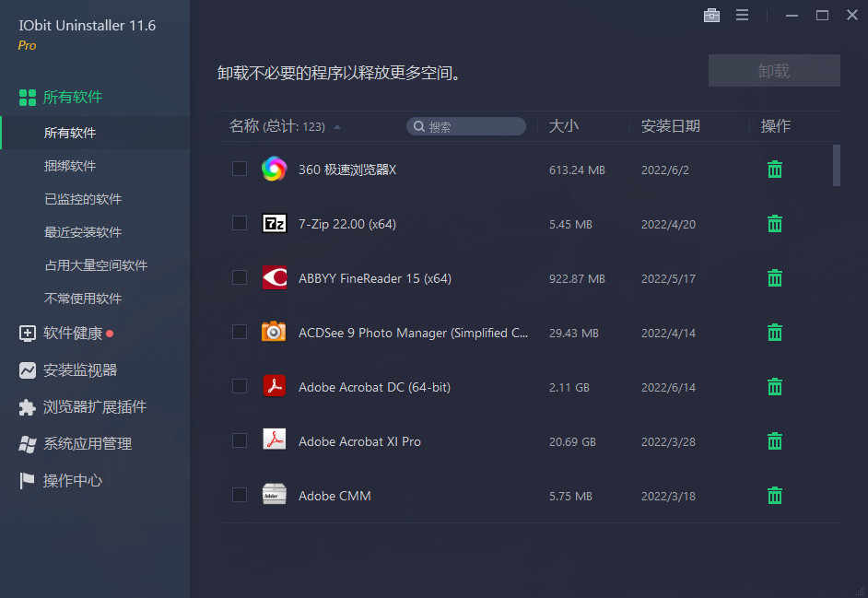
Task: Click the trash icon next to 7-Zip 22.00
Action: [x=774, y=224]
